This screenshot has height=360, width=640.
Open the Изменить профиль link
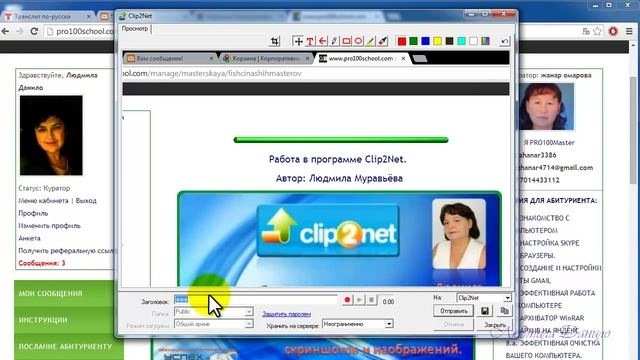[x=49, y=226]
